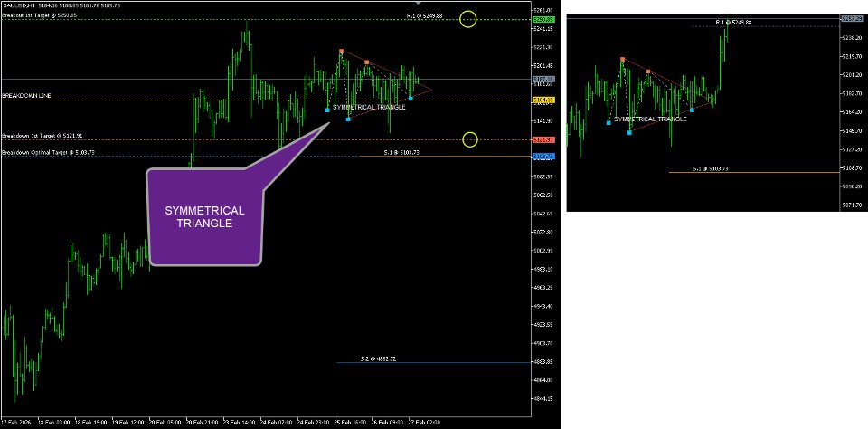Select the lower orange triangle anchor in main chart

[x=366, y=62]
